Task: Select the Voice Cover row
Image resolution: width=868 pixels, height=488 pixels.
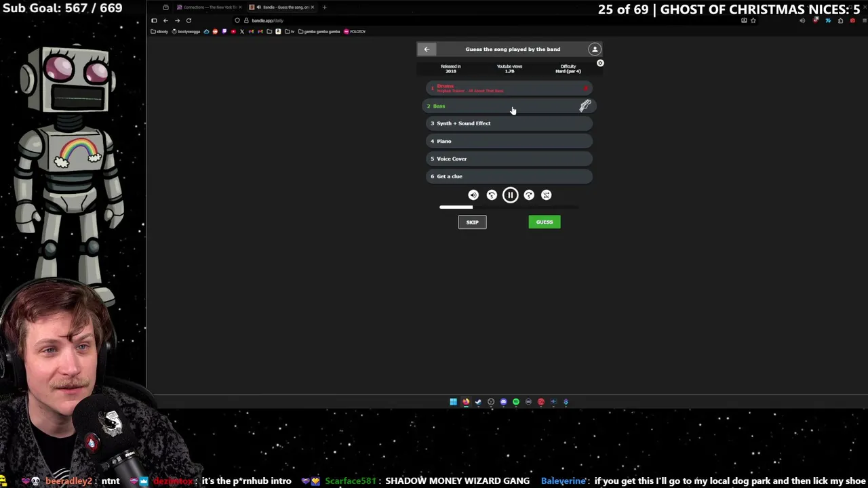Action: pos(509,159)
